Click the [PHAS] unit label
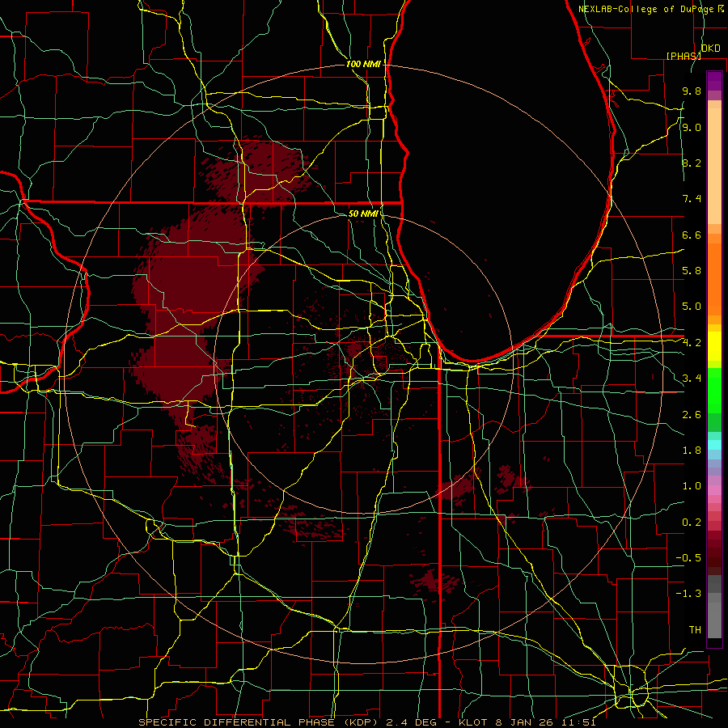This screenshot has height=728, width=728. coord(684,56)
